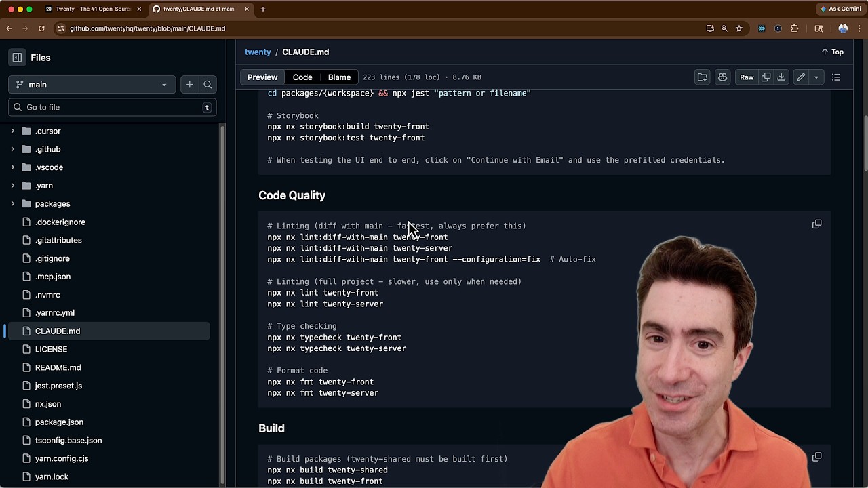Click the Code Quality heading
This screenshot has height=488, width=868.
pyautogui.click(x=292, y=195)
